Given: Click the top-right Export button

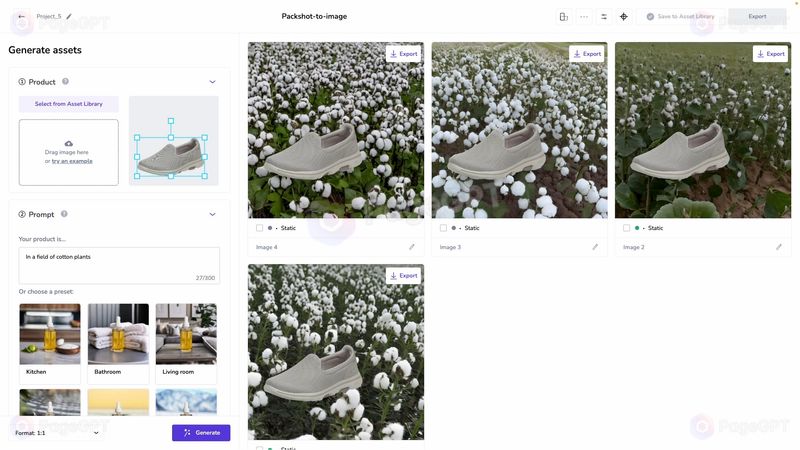Looking at the screenshot, I should [757, 16].
